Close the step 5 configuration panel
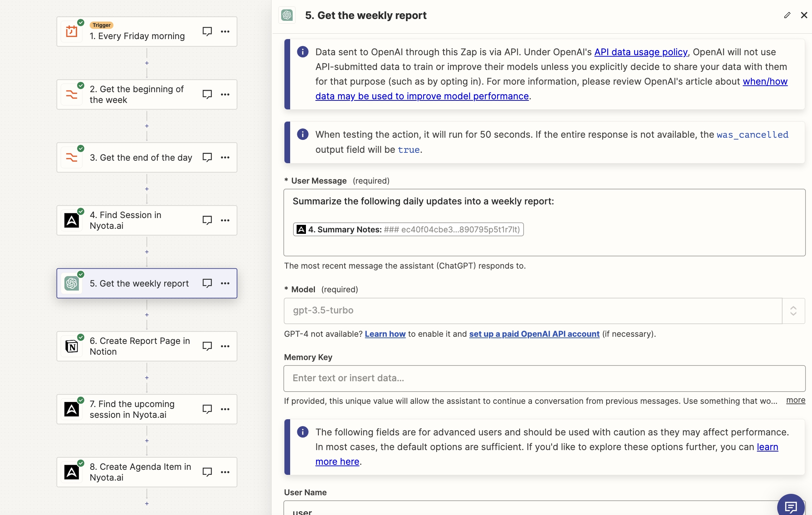Screen dimensions: 812x515 click(x=804, y=15)
